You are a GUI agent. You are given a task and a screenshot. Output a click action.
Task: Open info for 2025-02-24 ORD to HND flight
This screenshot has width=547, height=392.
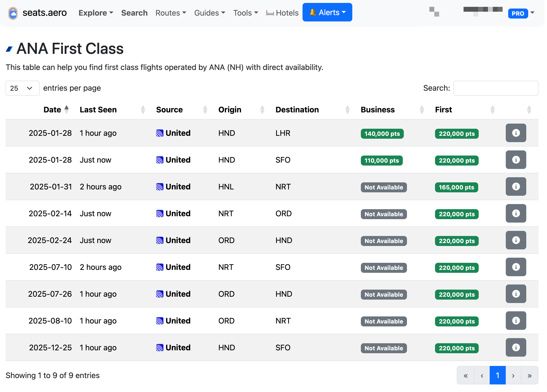(516, 240)
